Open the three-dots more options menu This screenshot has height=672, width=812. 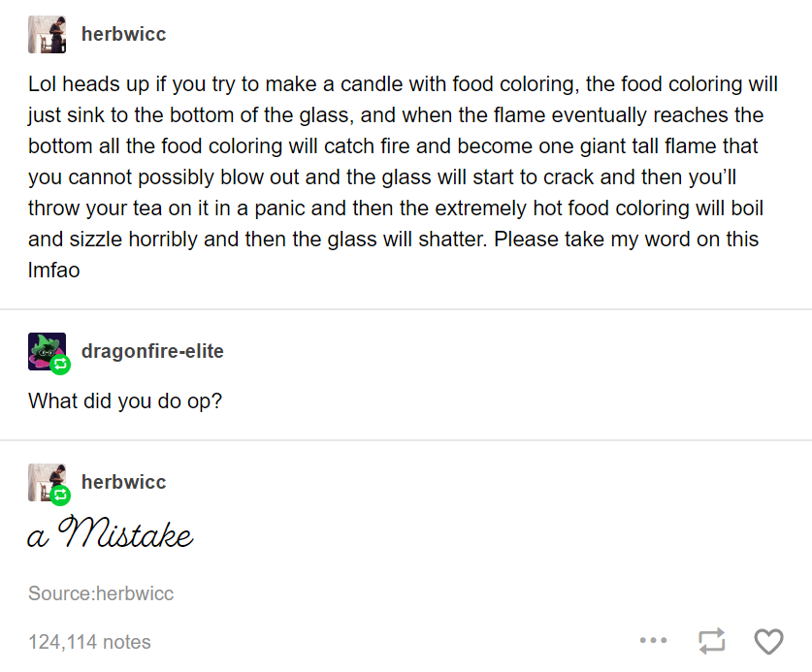(x=653, y=640)
